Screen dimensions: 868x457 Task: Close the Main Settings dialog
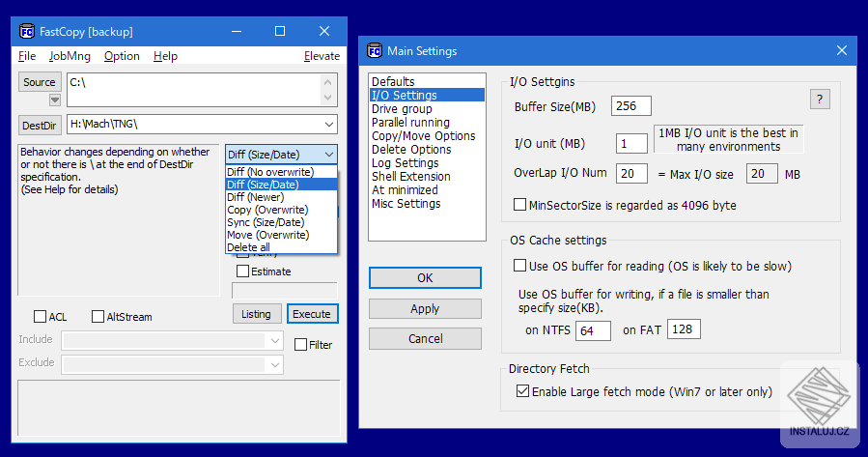[841, 50]
